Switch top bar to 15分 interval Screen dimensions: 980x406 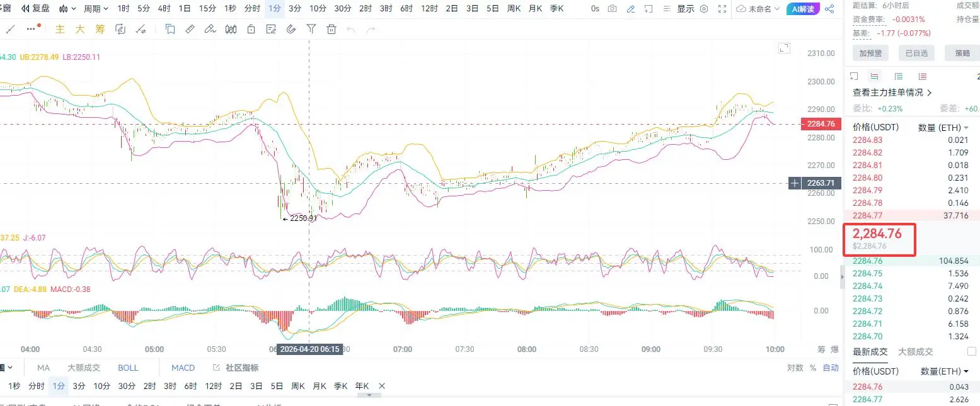(x=207, y=9)
